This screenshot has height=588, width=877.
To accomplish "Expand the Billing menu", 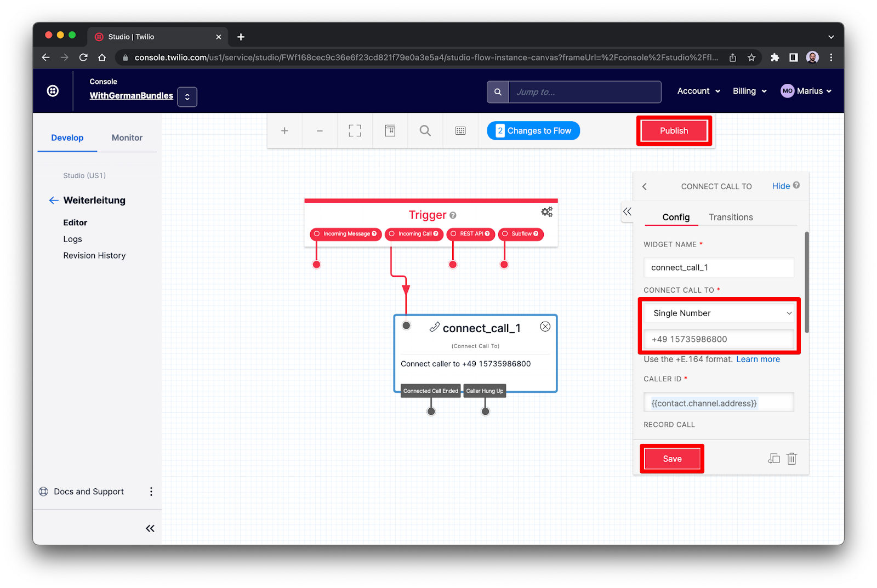I will [749, 91].
